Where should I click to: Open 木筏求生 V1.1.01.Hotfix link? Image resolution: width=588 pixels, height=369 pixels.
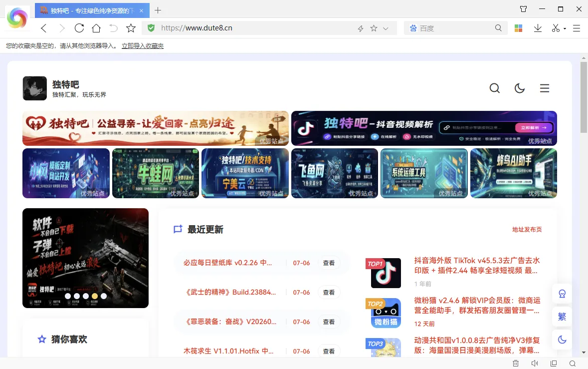click(x=228, y=351)
